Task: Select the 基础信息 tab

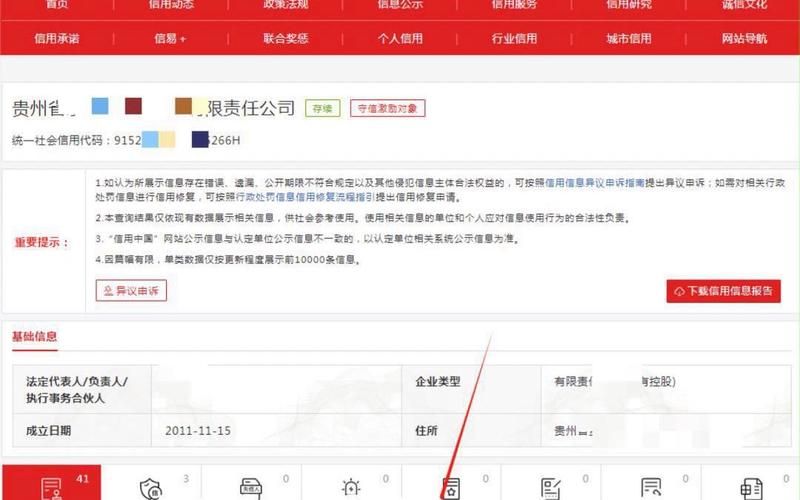Action: (35, 336)
